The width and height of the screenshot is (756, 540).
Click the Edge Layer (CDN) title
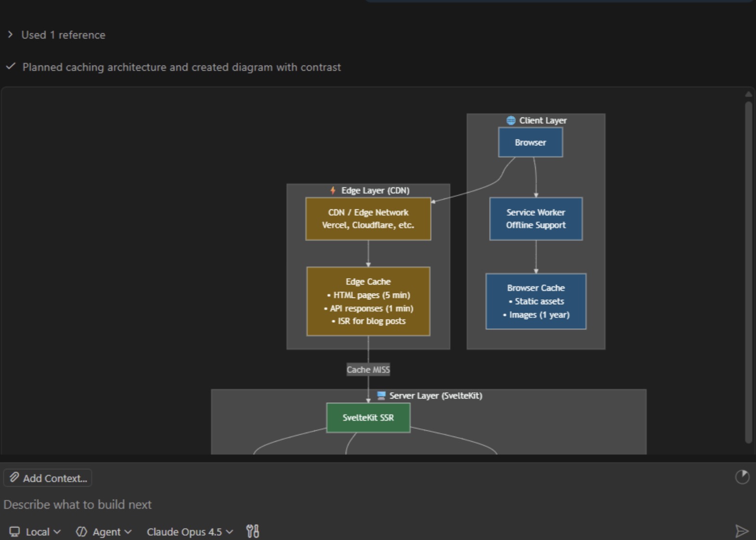(376, 191)
